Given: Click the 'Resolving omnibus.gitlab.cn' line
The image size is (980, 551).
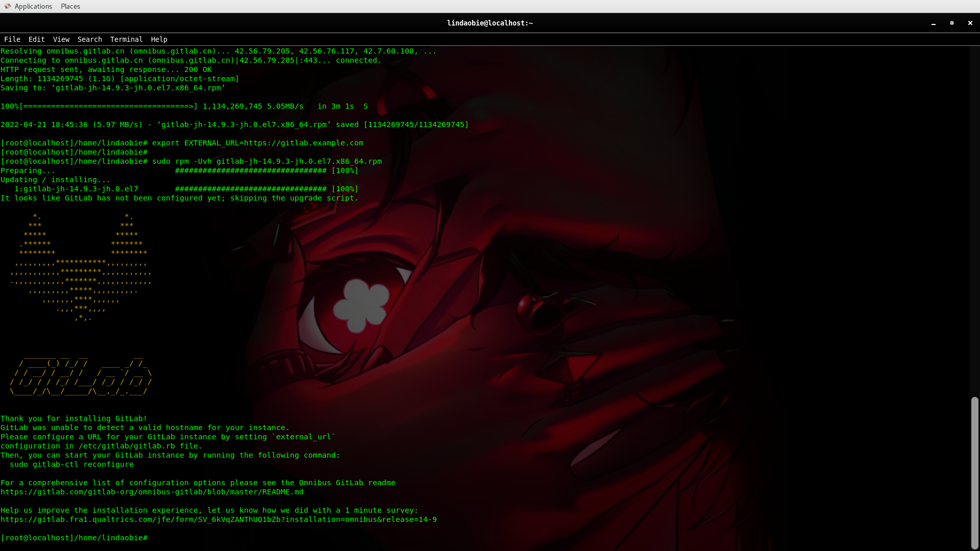Looking at the screenshot, I should (x=218, y=51).
